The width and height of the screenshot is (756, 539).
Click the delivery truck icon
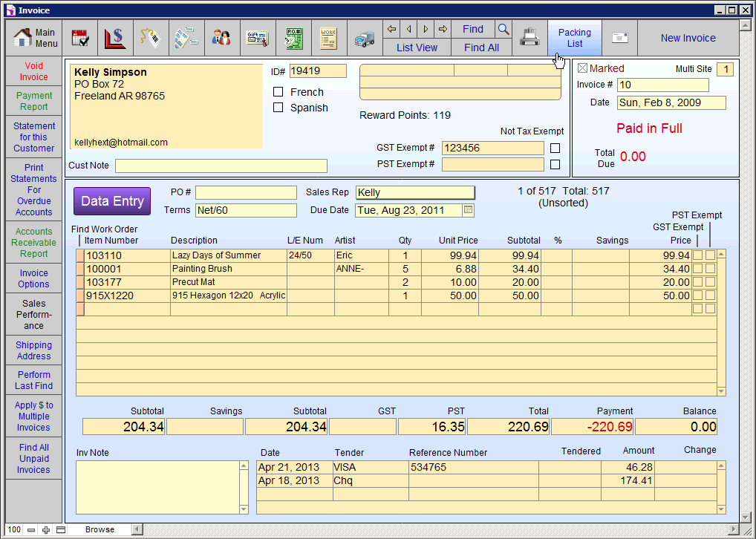(x=365, y=38)
